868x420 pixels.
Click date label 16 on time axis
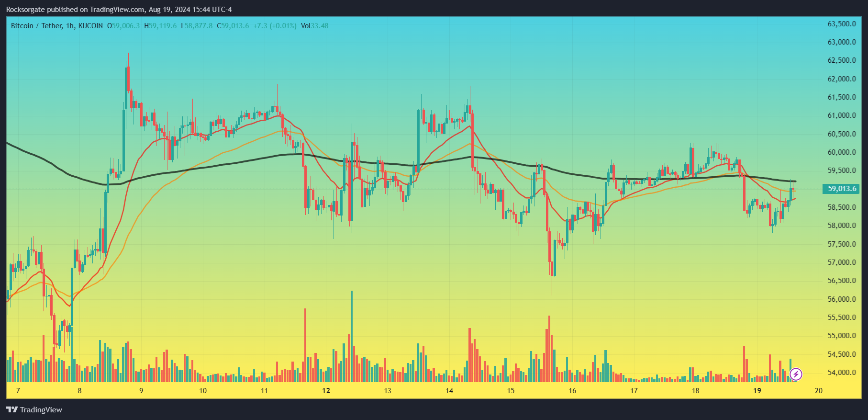(x=572, y=391)
